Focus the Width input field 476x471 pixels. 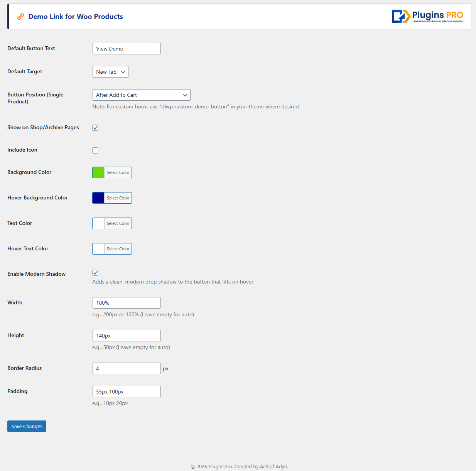point(127,303)
